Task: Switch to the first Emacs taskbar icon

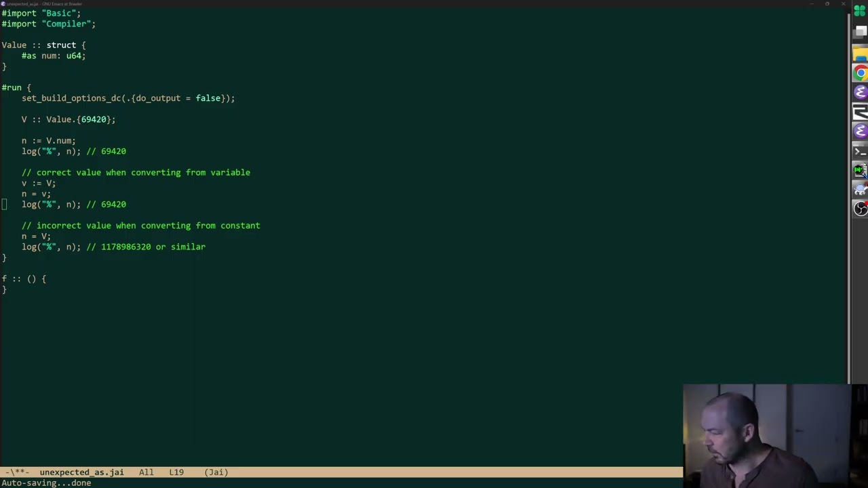Action: coord(860,92)
